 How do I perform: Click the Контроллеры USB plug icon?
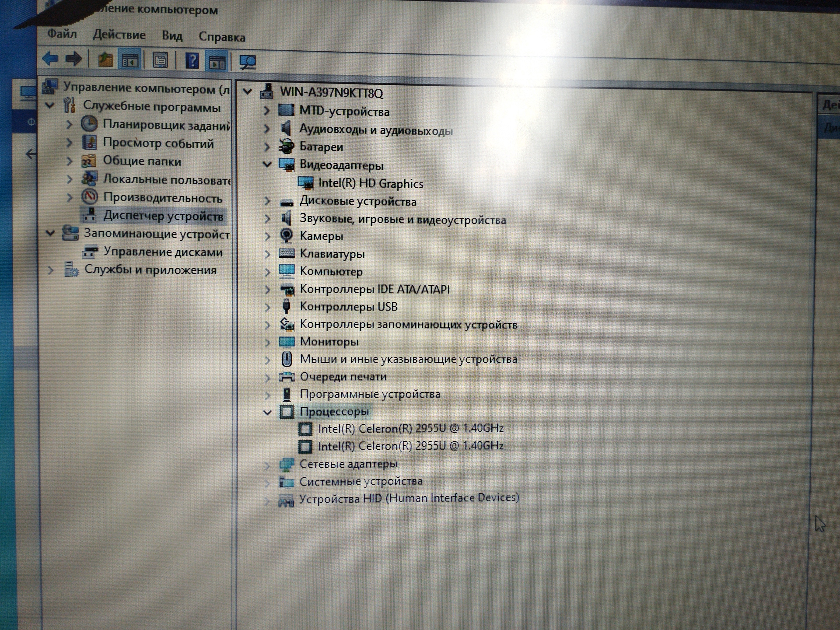click(x=287, y=306)
